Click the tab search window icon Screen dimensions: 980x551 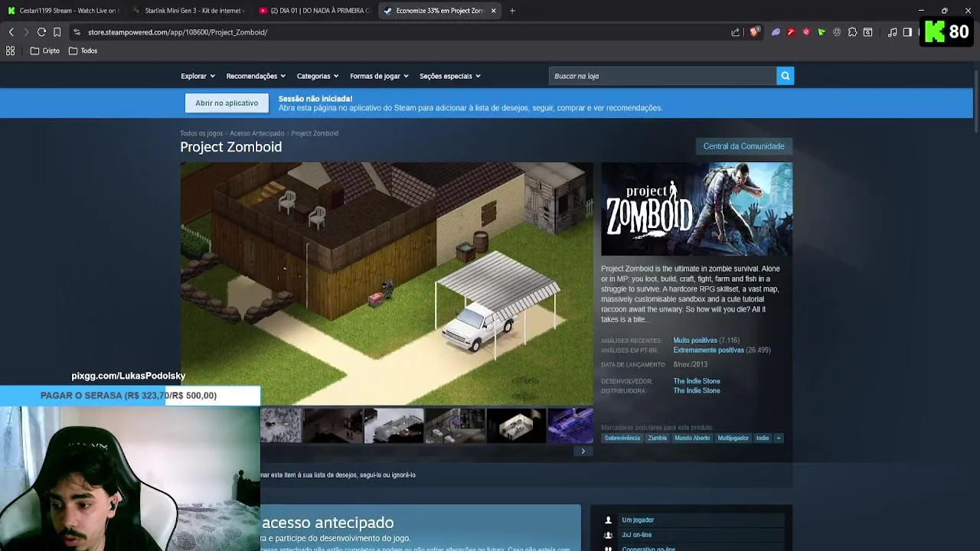pos(867,32)
